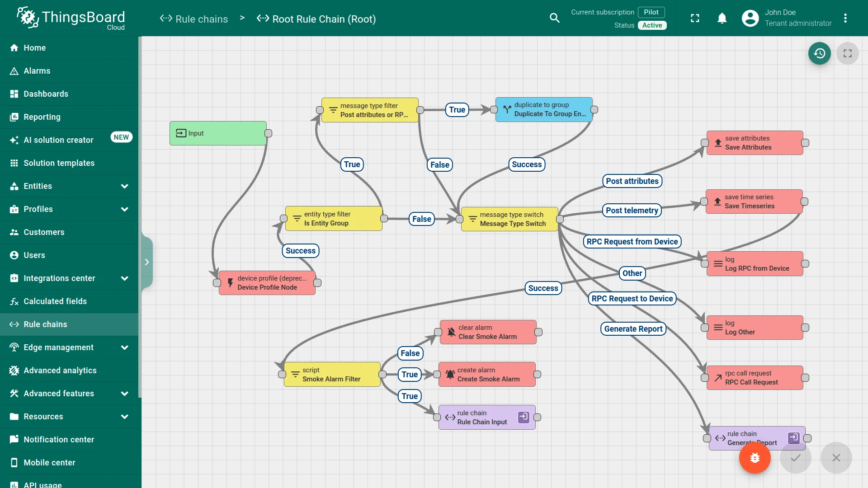This screenshot has height=488, width=868.
Task: Open Mobile center
Action: 69,463
